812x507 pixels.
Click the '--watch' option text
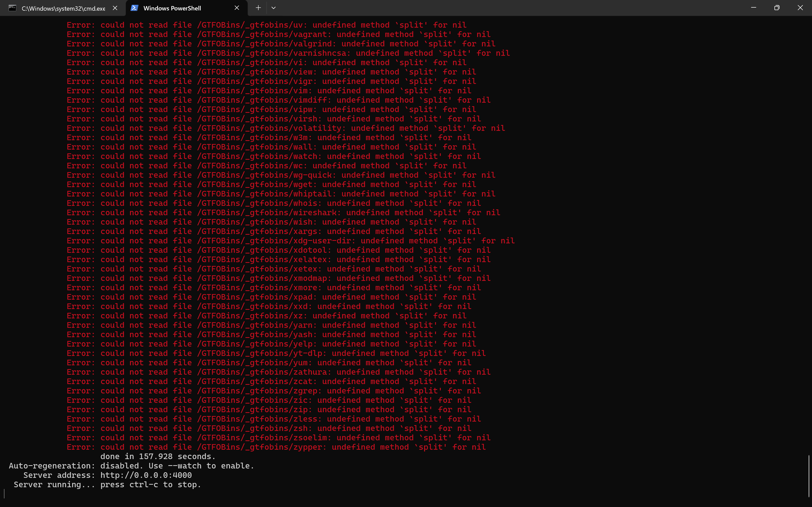184,466
